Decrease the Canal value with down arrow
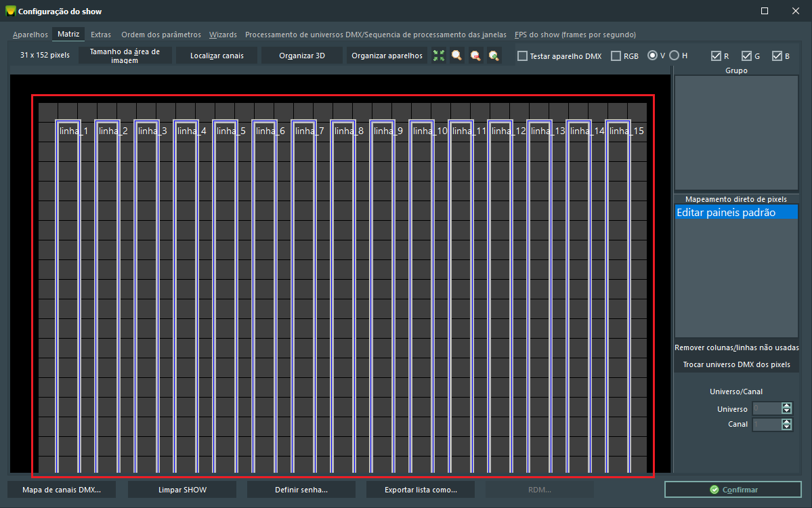Screen dimensions: 812x508 tap(786, 427)
